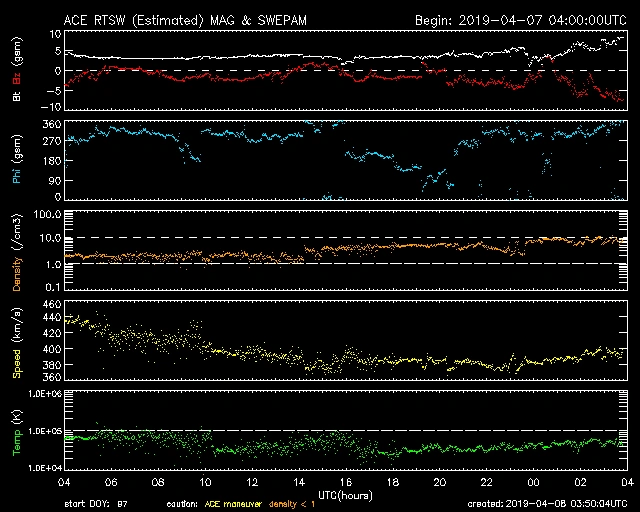Click the "16" hour label on the time axis

click(x=346, y=483)
